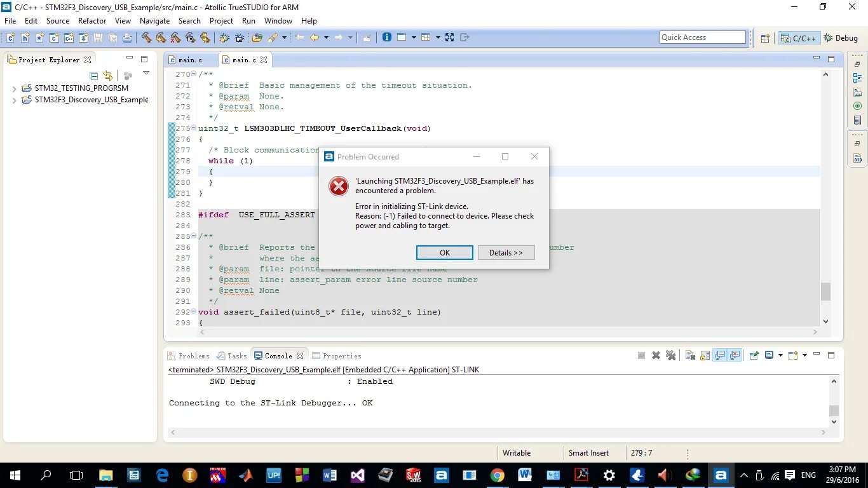
Task: Toggle Show Console on standard output change
Action: tap(720, 355)
